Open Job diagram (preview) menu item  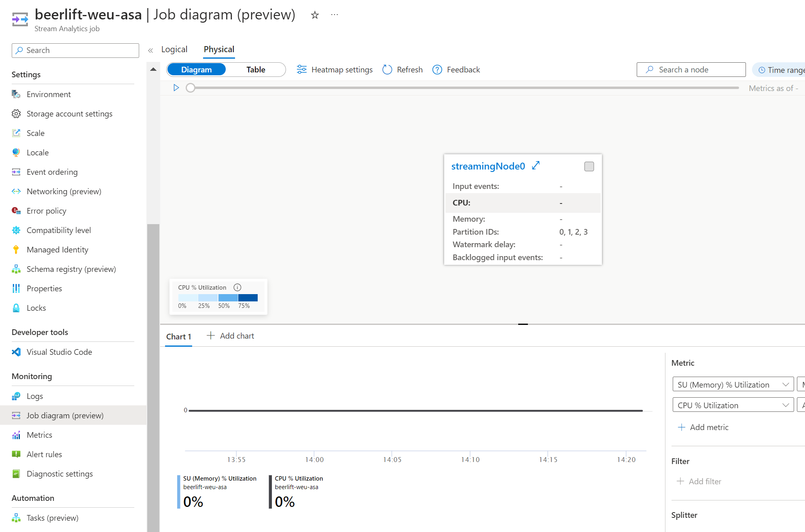point(73,415)
